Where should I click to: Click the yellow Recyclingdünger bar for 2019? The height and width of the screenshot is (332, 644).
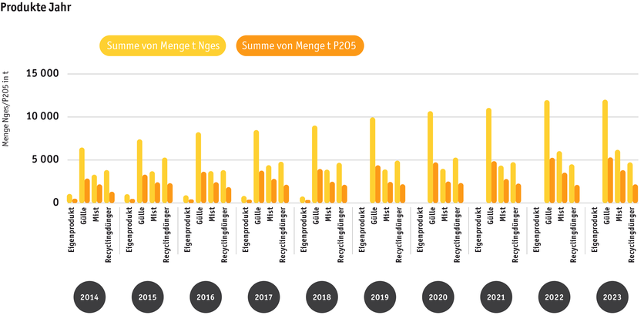[397, 182]
